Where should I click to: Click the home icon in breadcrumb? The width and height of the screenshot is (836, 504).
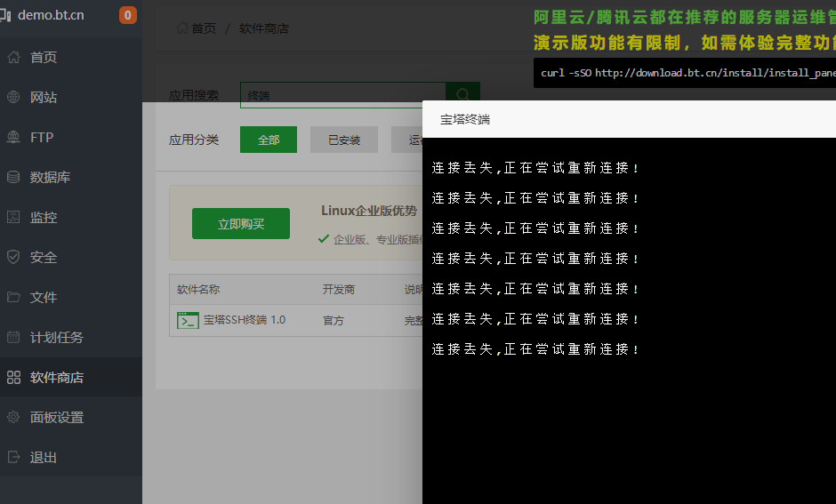(183, 28)
